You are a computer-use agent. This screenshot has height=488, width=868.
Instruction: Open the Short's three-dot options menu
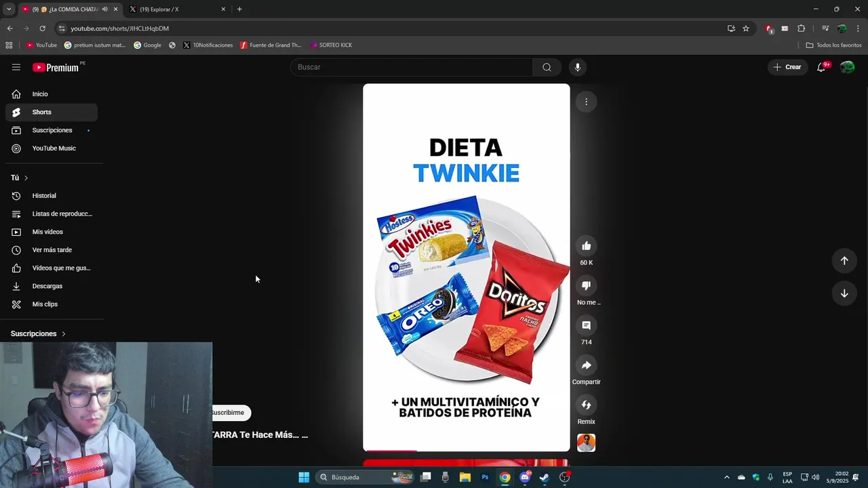(x=586, y=102)
